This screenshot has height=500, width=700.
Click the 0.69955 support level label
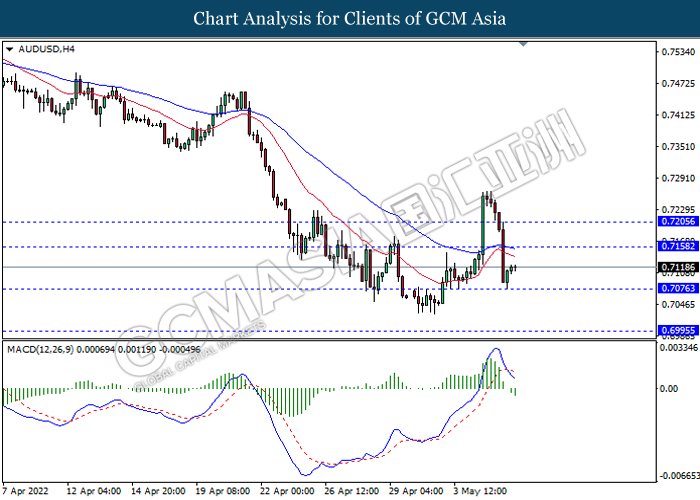pos(678,331)
